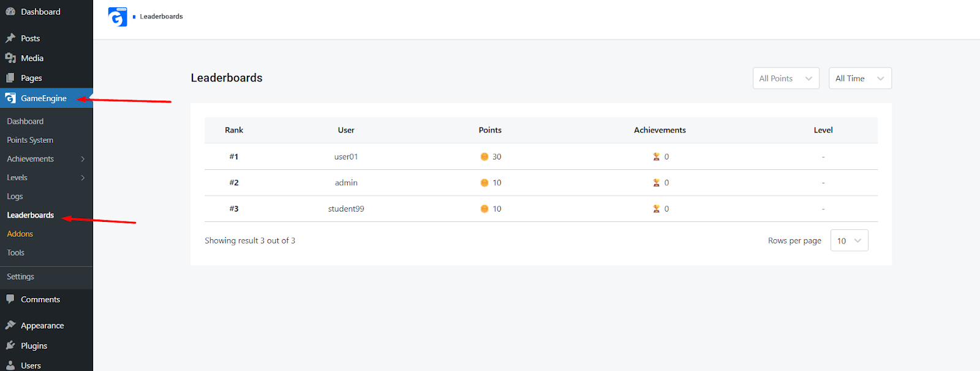The height and width of the screenshot is (371, 980).
Task: Click the Appearance brush icon
Action: (10, 325)
